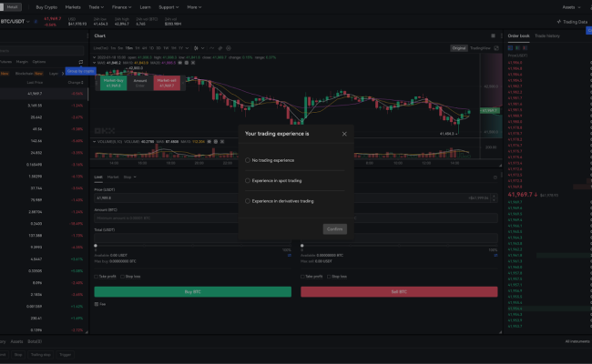Click the Market sell chart button
Image resolution: width=592 pixels, height=364 pixels.
[166, 82]
